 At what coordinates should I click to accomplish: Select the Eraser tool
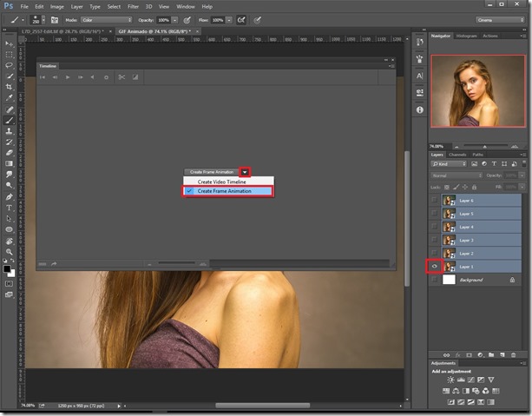9,153
